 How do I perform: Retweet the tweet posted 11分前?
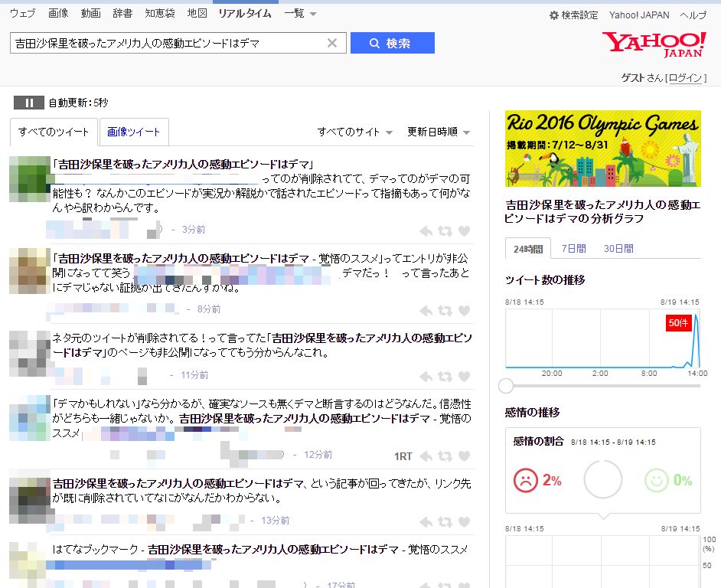(445, 377)
